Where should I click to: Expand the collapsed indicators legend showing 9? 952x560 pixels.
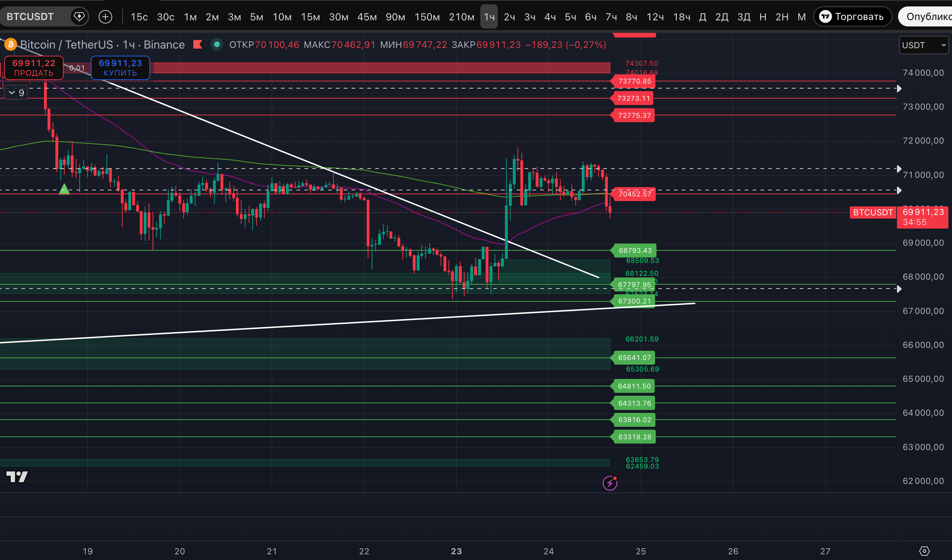tap(16, 92)
